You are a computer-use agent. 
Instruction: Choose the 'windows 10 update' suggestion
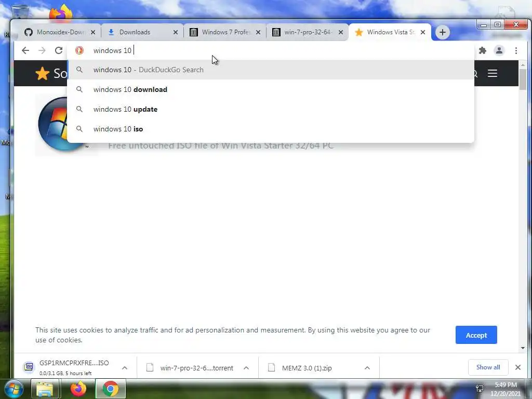click(x=271, y=109)
